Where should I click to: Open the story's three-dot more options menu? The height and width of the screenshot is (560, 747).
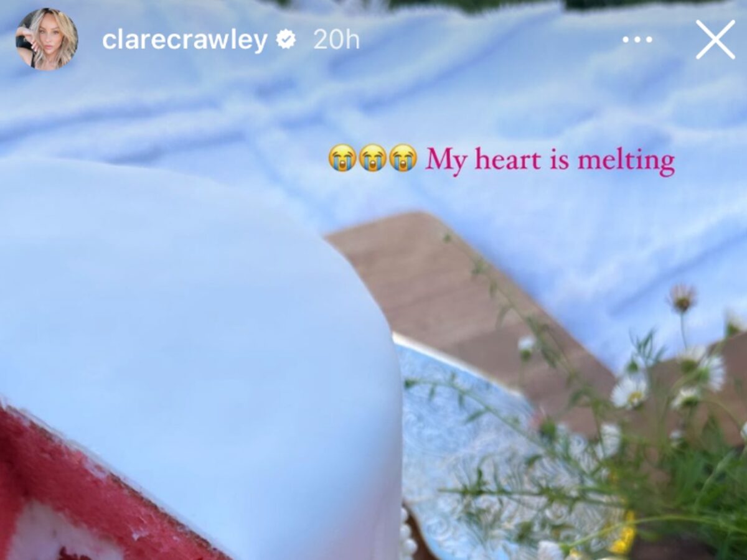(637, 40)
